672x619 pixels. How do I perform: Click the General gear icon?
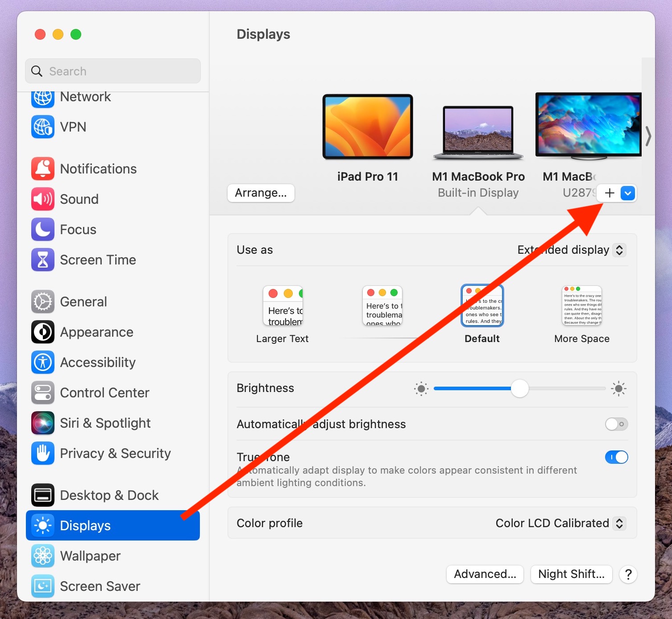click(43, 302)
